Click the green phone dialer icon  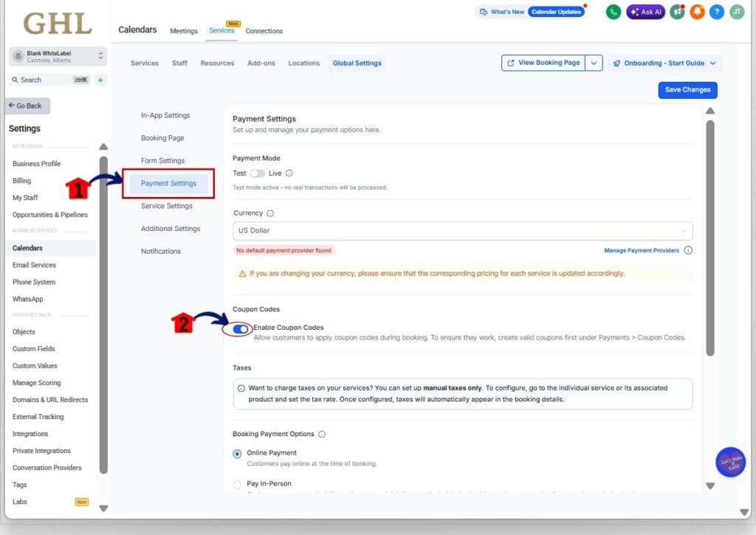pos(613,12)
